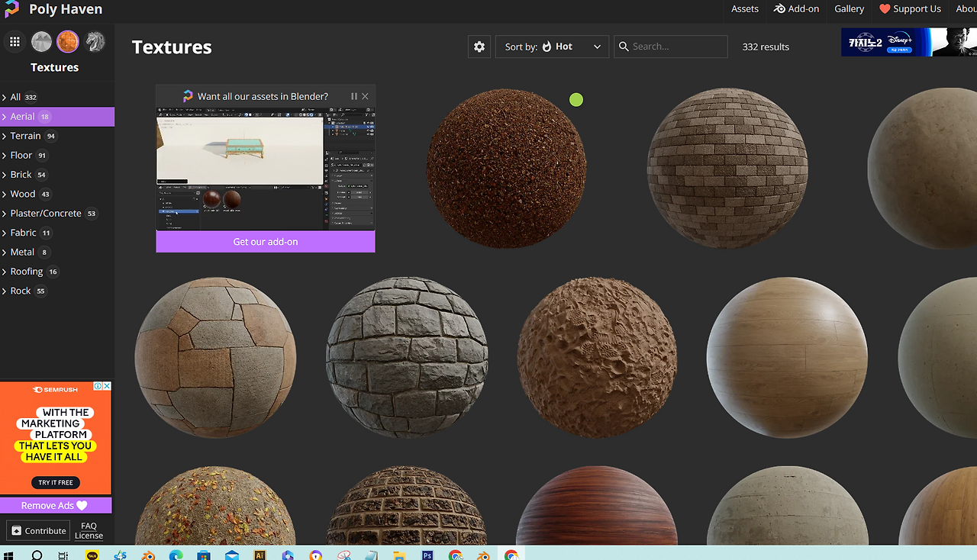Image resolution: width=977 pixels, height=560 pixels.
Task: Switch to the HDRIs asset type icon
Action: click(41, 42)
